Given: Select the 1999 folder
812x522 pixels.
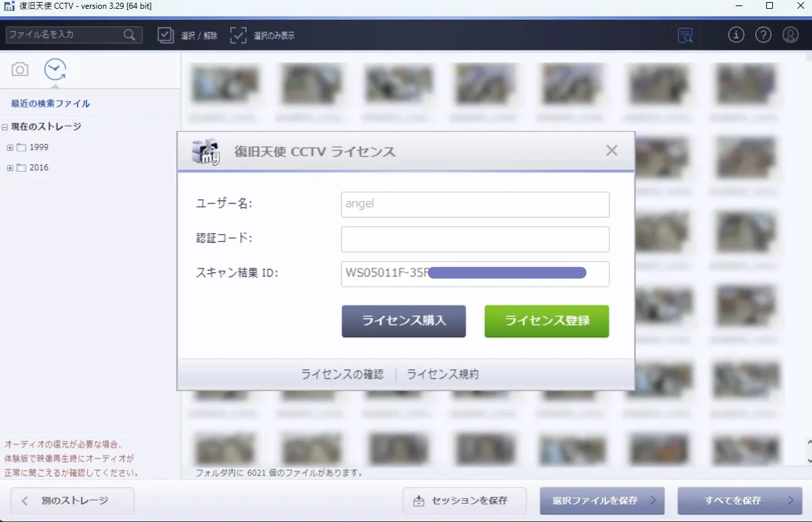Looking at the screenshot, I should click(39, 147).
